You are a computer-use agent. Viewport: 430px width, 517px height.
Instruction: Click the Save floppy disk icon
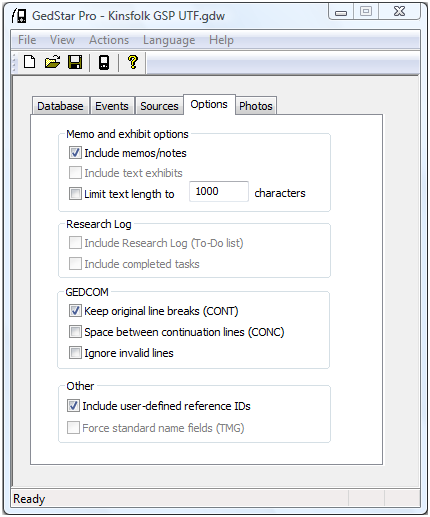coord(75,62)
